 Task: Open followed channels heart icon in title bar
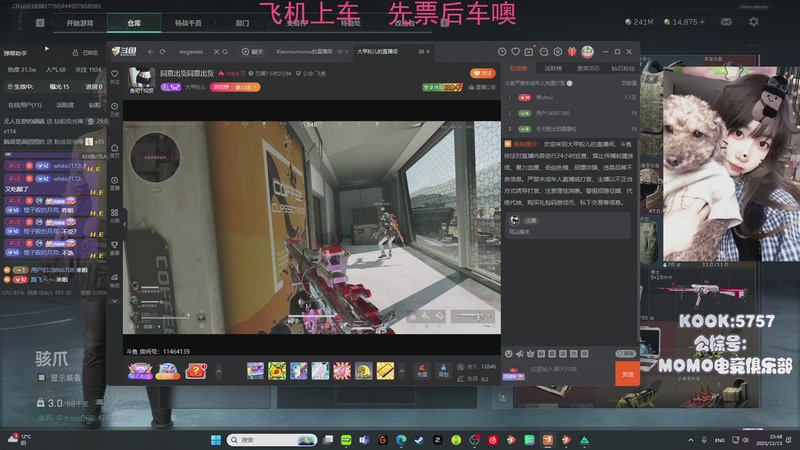(516, 52)
